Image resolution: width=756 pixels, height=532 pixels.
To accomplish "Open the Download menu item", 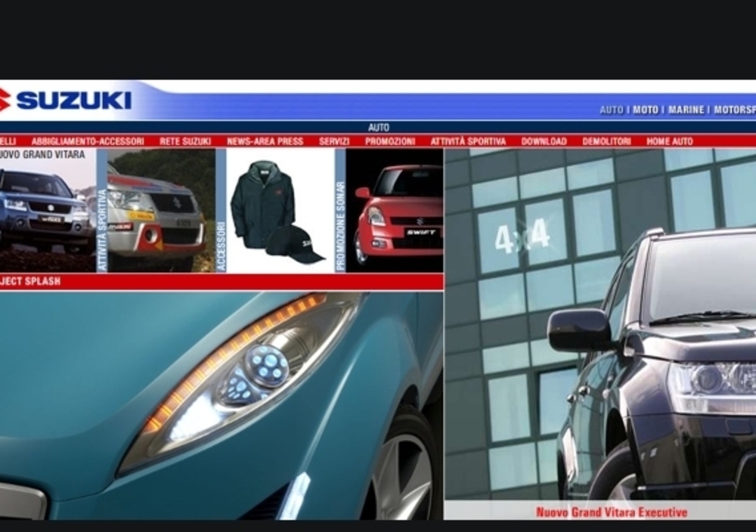I will tap(544, 141).
